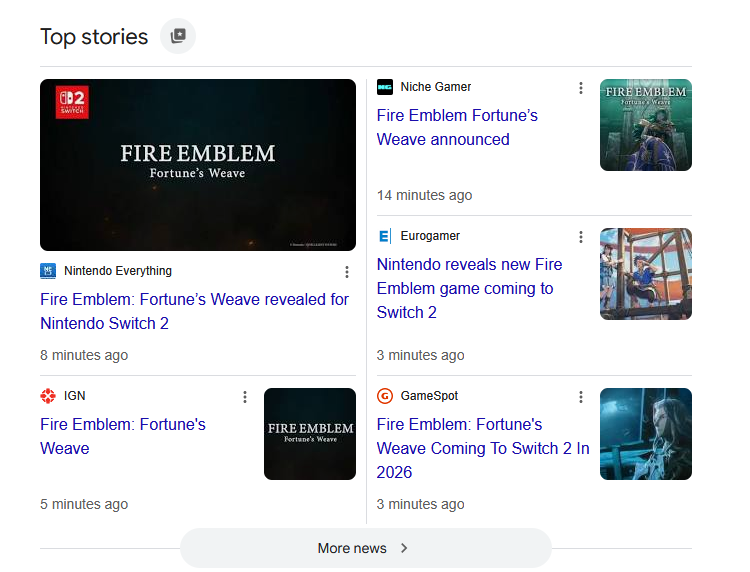Open 'Fire Emblem: Fortune's Weave revealed for Nintendo Switch 2'
750x572 pixels.
(x=194, y=311)
